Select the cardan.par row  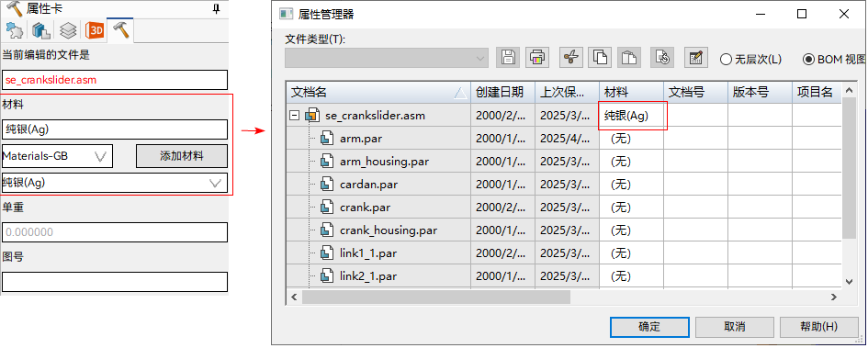click(564, 185)
